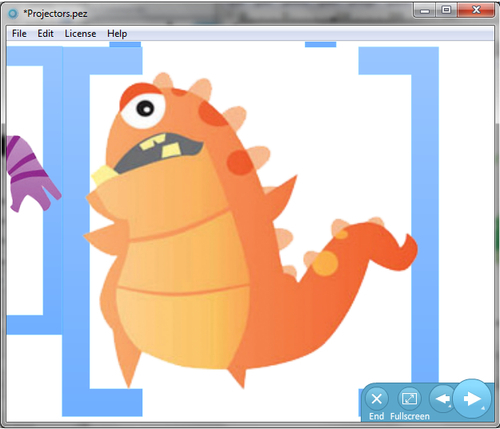Click the Fullscreen expand icon
Viewport: 500px width, 429px height.
409,398
